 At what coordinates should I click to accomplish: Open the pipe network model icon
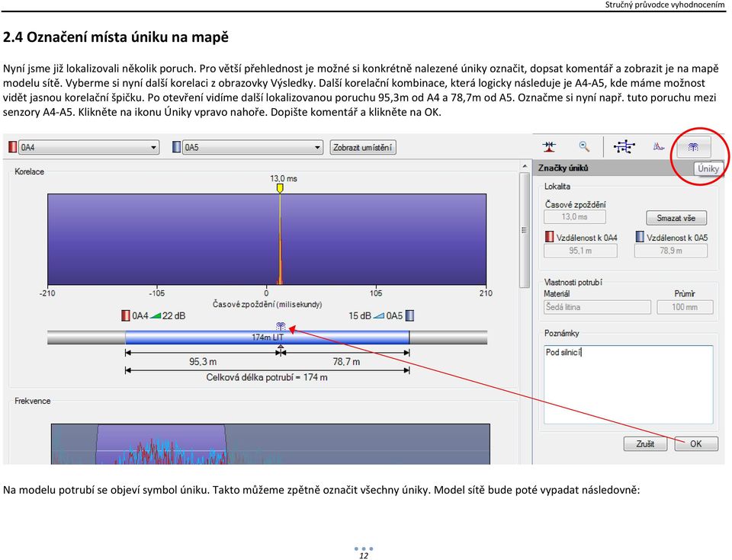[x=624, y=147]
